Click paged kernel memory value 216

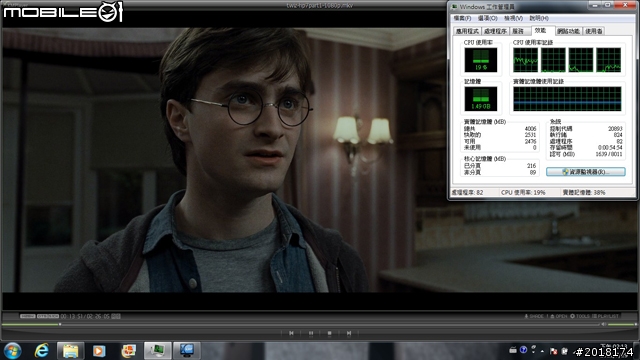[531, 166]
